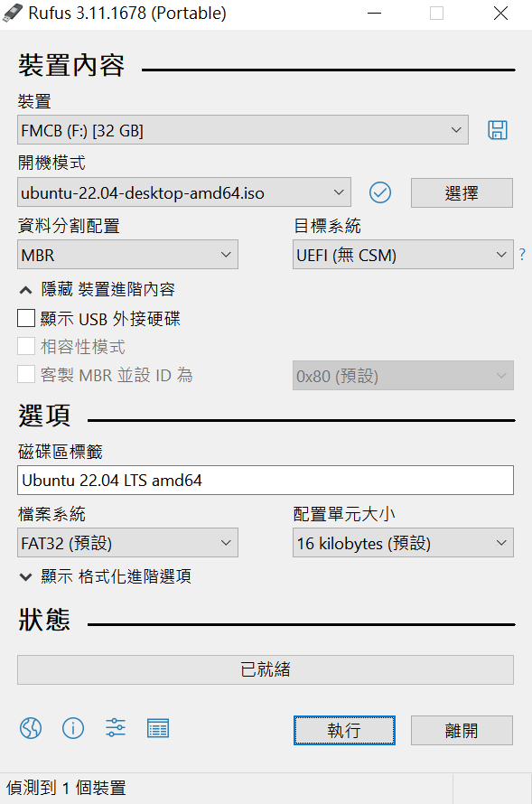Open the FAT32 file system dropdown

[127, 543]
